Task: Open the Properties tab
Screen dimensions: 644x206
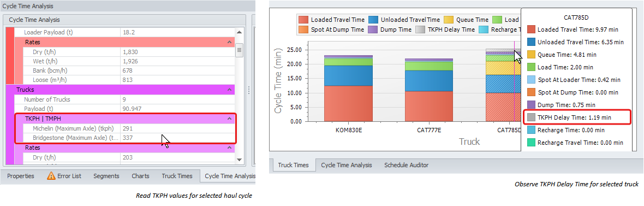Action: [x=21, y=176]
